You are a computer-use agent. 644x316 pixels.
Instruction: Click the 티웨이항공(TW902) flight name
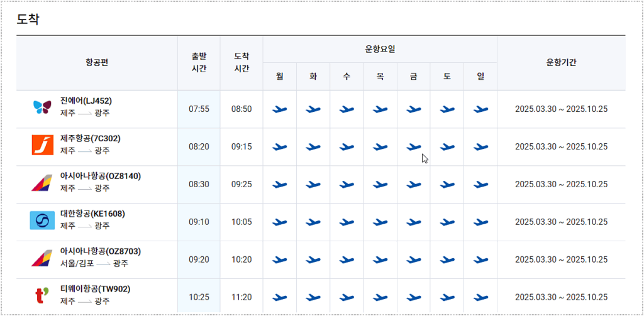[x=95, y=290]
